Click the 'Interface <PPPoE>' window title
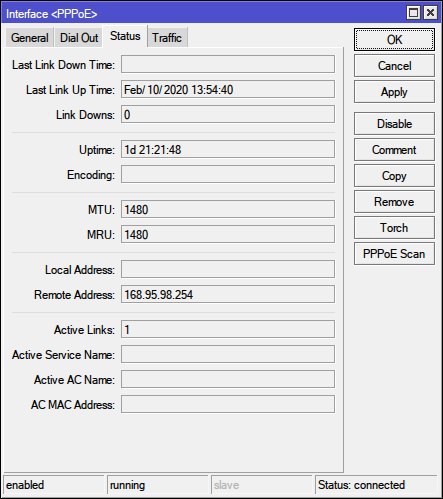Viewport: 443px width, 499px height. click(x=52, y=14)
